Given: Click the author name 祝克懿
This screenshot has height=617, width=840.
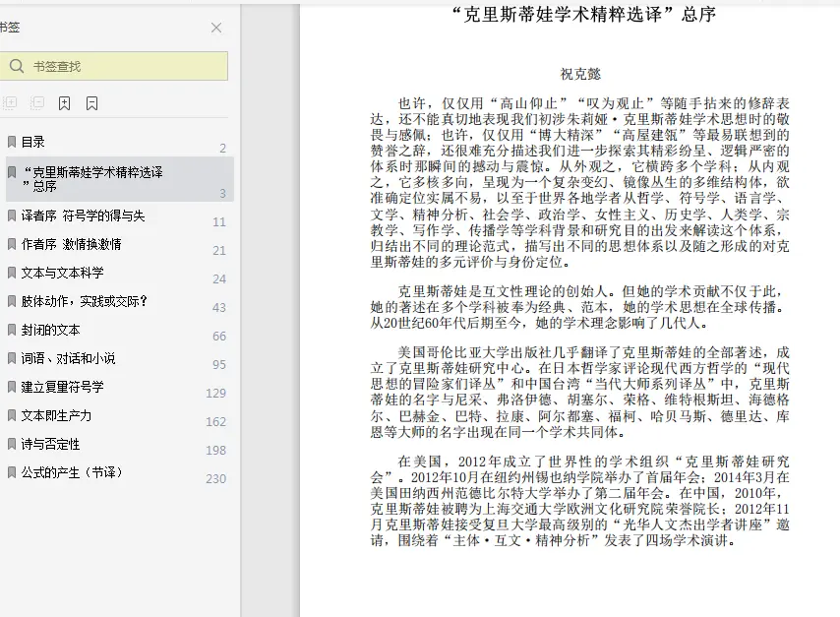Looking at the screenshot, I should pos(580,74).
